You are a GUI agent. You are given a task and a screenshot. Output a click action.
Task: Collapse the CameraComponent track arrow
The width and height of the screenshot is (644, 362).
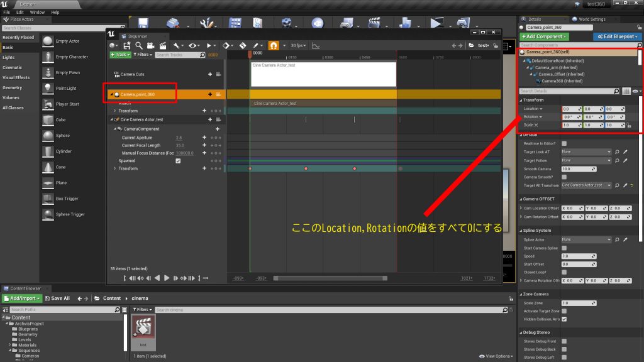[x=115, y=129]
